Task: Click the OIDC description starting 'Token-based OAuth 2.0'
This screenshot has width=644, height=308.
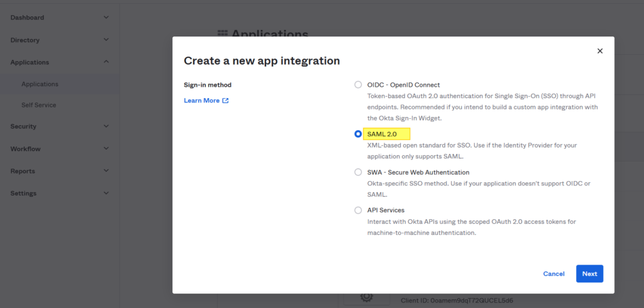Action: pyautogui.click(x=482, y=107)
